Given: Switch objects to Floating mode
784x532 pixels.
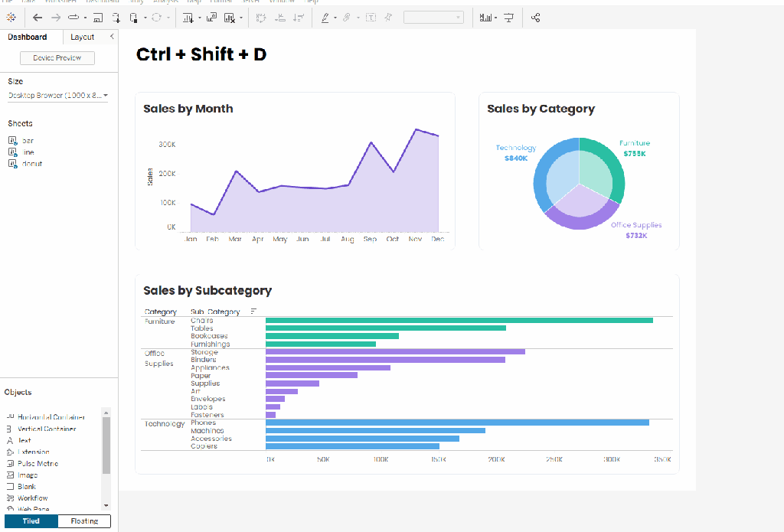Looking at the screenshot, I should click(x=84, y=521).
